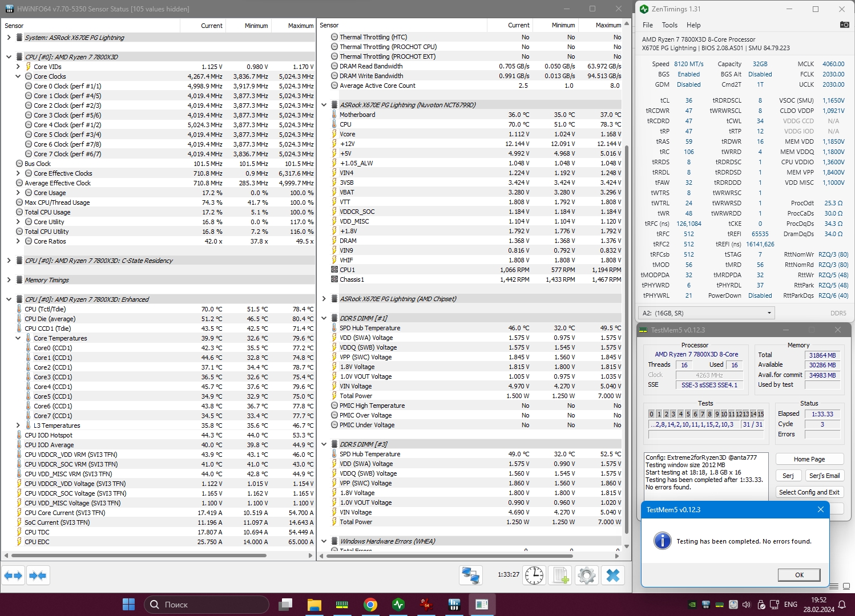The height and width of the screenshot is (616, 855).
Task: Click the taskbar search box
Action: [x=206, y=605]
